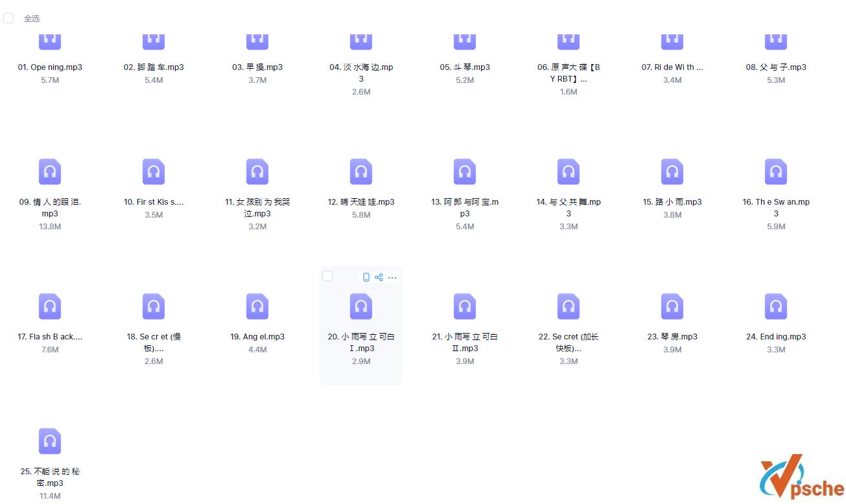Click the file name 14. 与父共舞.mp3

point(569,208)
